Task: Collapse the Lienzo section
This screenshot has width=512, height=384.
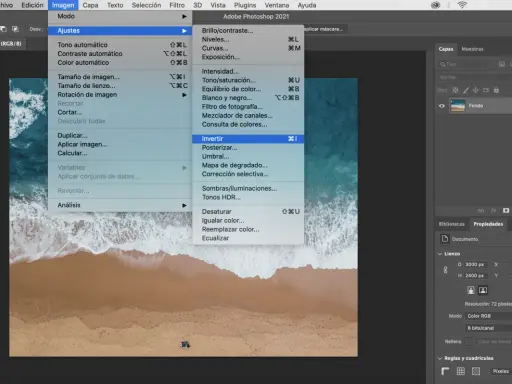Action: point(440,254)
